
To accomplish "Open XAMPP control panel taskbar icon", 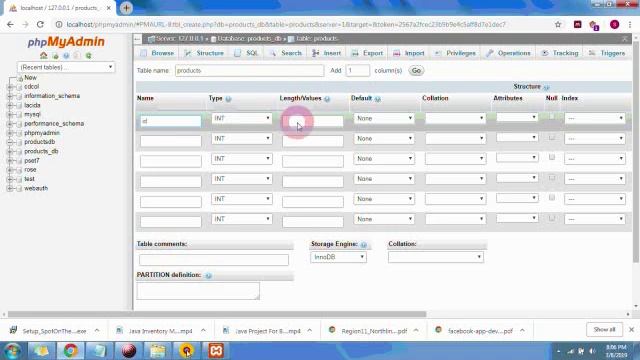I will [216, 351].
